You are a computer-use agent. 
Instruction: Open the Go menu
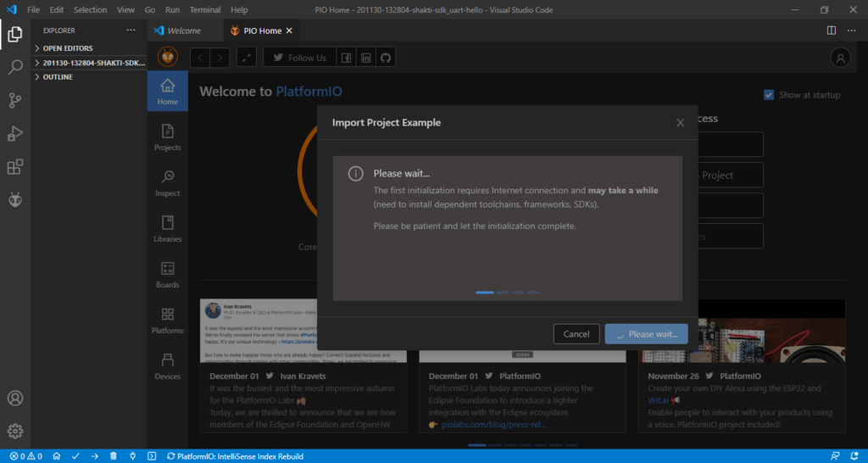(x=149, y=10)
